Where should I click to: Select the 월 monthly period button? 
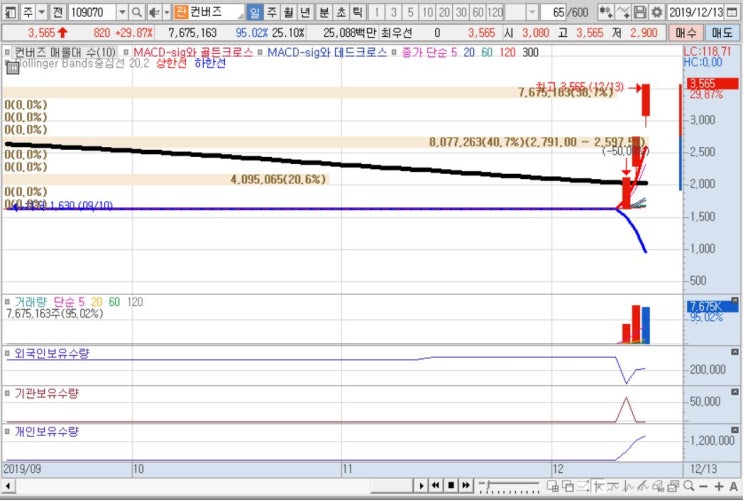[289, 12]
